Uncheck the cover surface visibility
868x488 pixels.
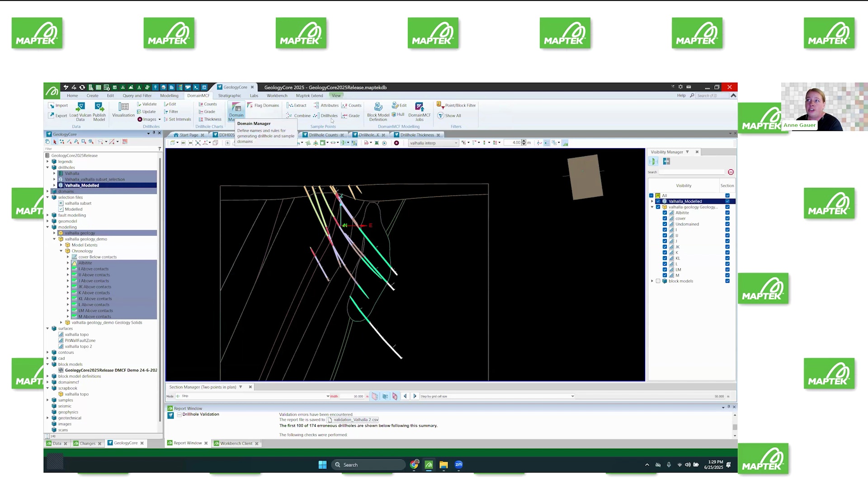[665, 218]
